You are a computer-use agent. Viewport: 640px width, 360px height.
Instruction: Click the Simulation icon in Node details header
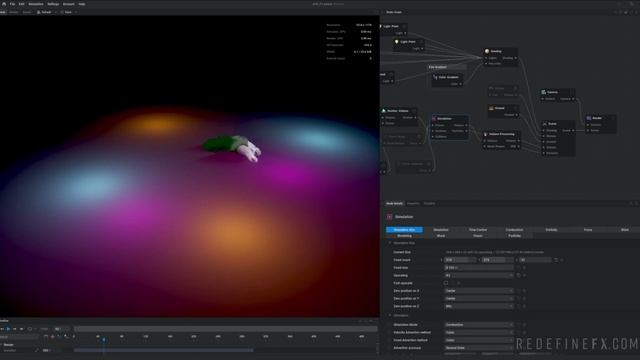pyautogui.click(x=389, y=217)
